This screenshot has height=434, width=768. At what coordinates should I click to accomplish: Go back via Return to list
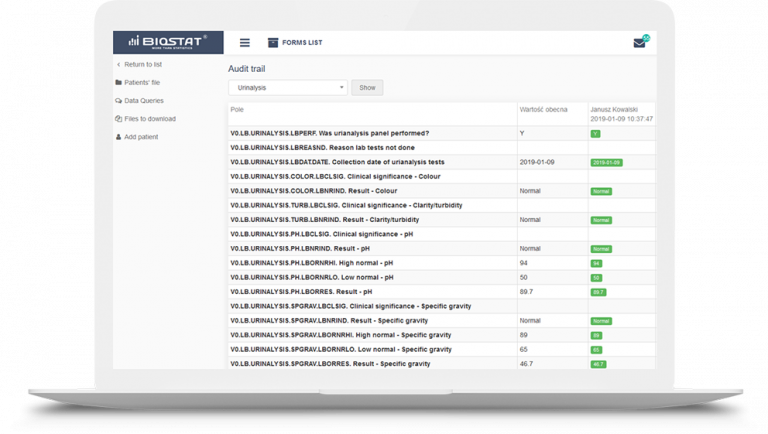[x=143, y=64]
